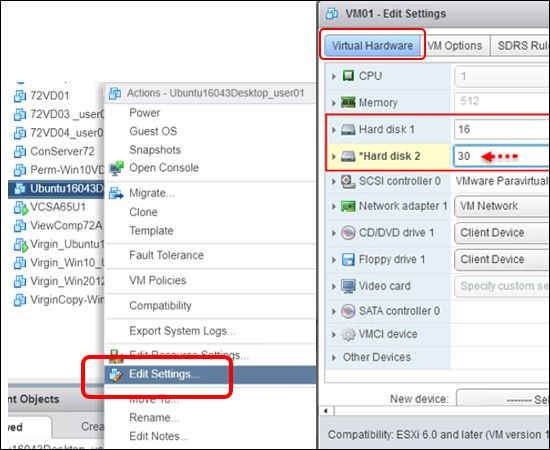Expand Network adapter 1 details

coord(334,206)
